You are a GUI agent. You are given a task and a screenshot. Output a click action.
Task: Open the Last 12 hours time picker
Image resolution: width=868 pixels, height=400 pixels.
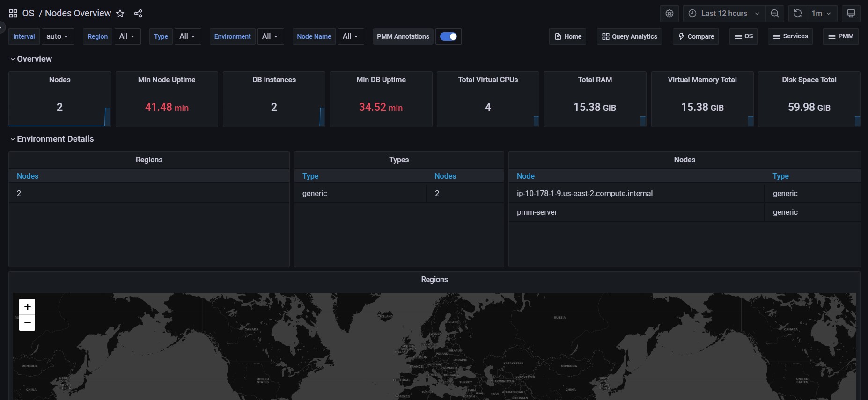tap(724, 14)
